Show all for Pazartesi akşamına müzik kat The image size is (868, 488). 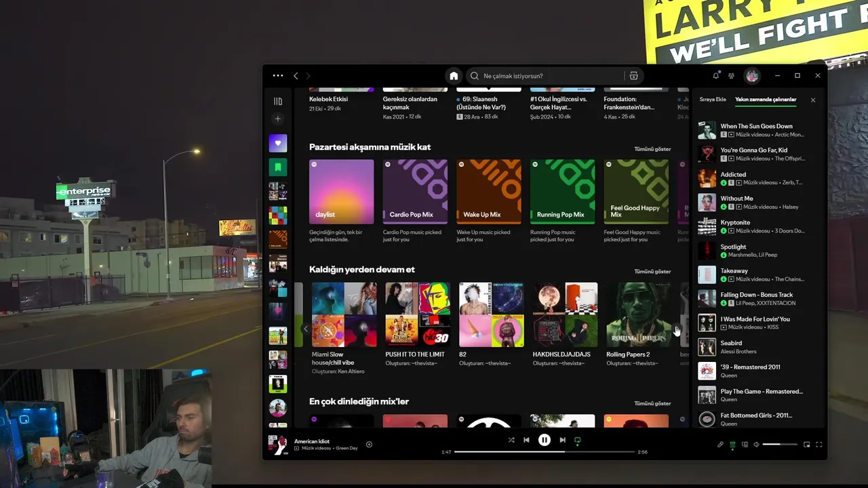point(652,149)
